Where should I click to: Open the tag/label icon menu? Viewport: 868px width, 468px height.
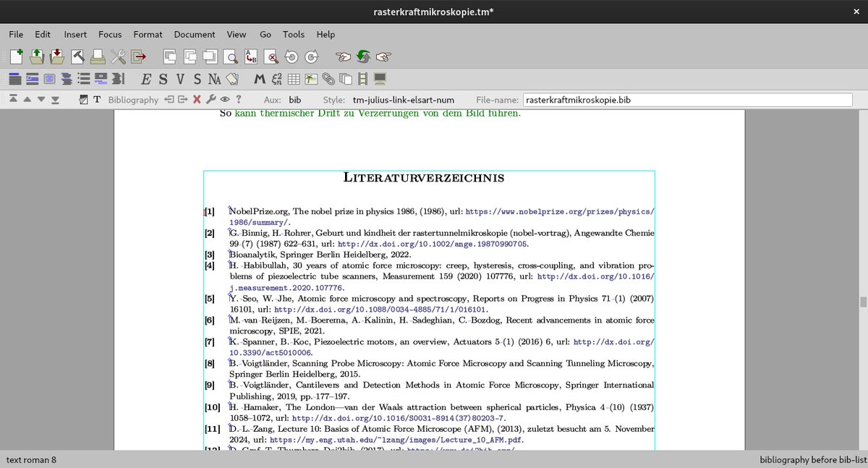[232, 78]
